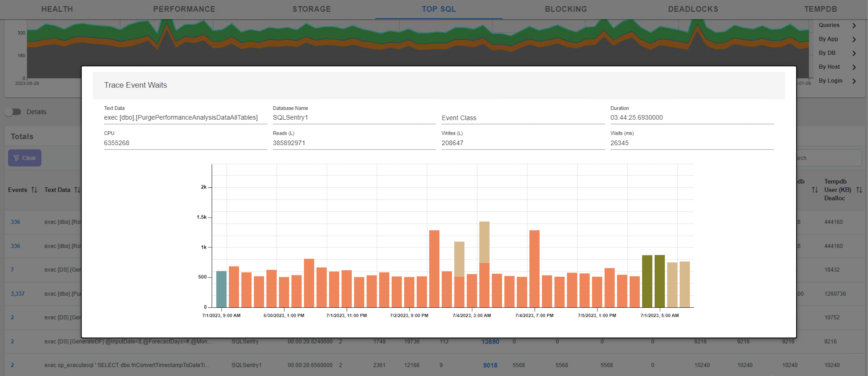Click the filter icon on Clear button

point(16,158)
